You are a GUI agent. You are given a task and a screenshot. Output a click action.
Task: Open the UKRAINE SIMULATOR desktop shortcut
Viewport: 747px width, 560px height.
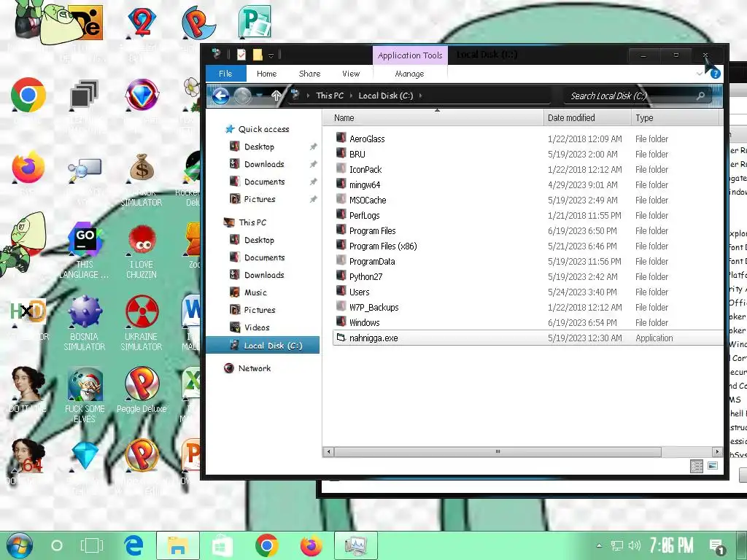[x=142, y=323]
